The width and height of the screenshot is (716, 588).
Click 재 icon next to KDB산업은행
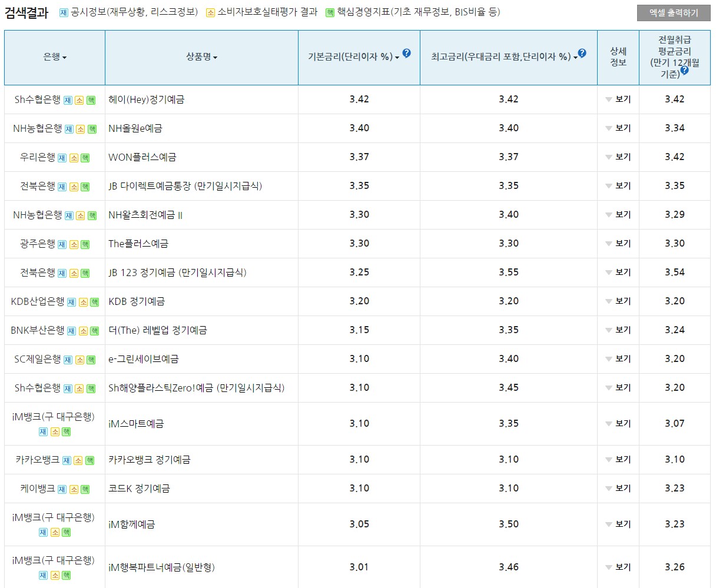[72, 302]
